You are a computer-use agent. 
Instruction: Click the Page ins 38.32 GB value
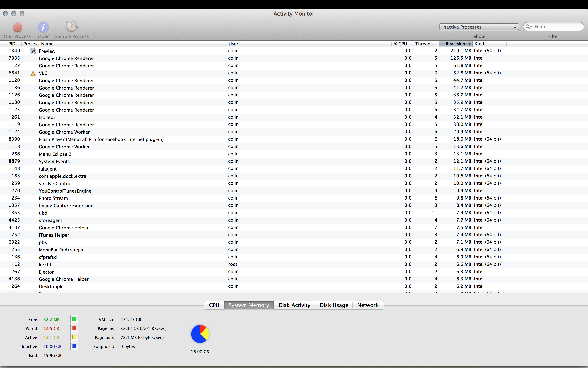(143, 329)
